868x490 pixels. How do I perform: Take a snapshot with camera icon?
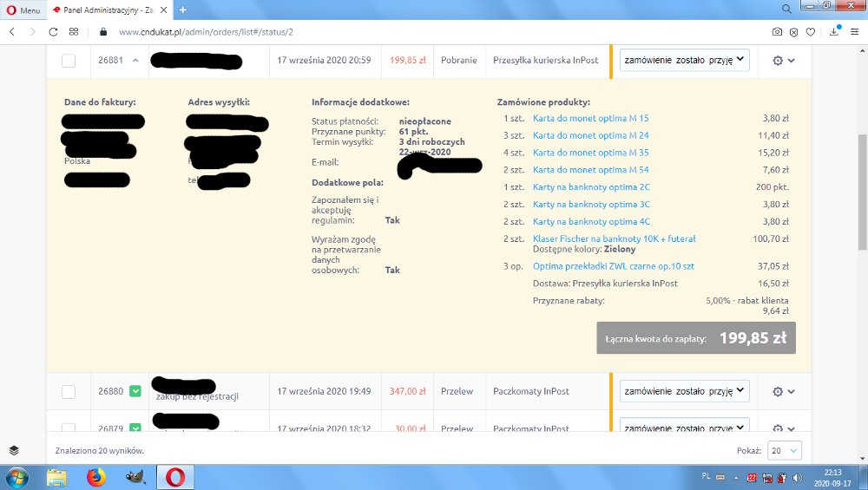pyautogui.click(x=777, y=32)
